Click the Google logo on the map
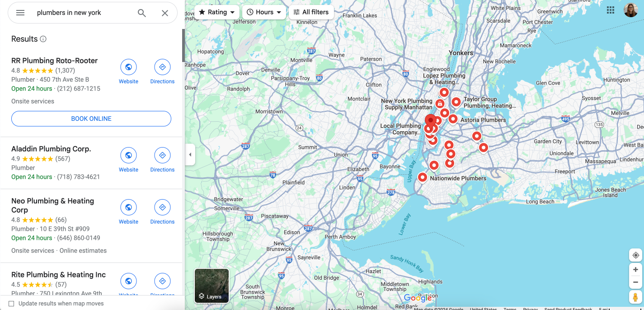This screenshot has height=310, width=644. click(x=418, y=298)
